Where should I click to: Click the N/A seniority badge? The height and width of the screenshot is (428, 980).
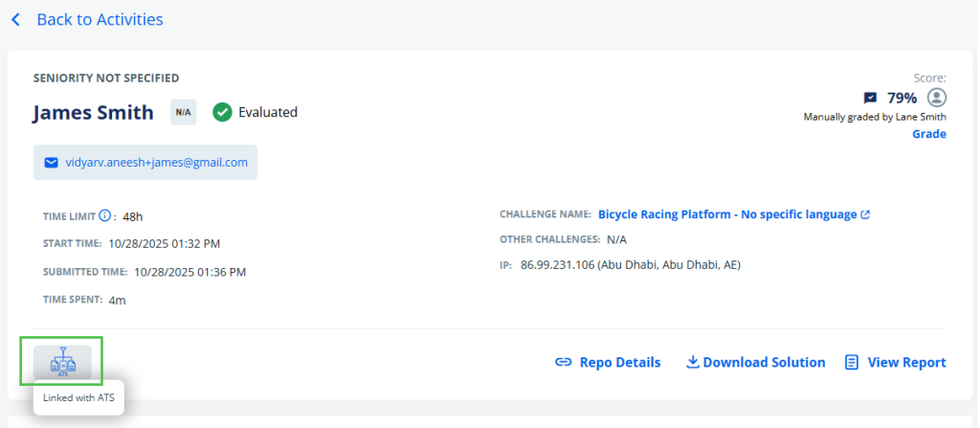(183, 112)
